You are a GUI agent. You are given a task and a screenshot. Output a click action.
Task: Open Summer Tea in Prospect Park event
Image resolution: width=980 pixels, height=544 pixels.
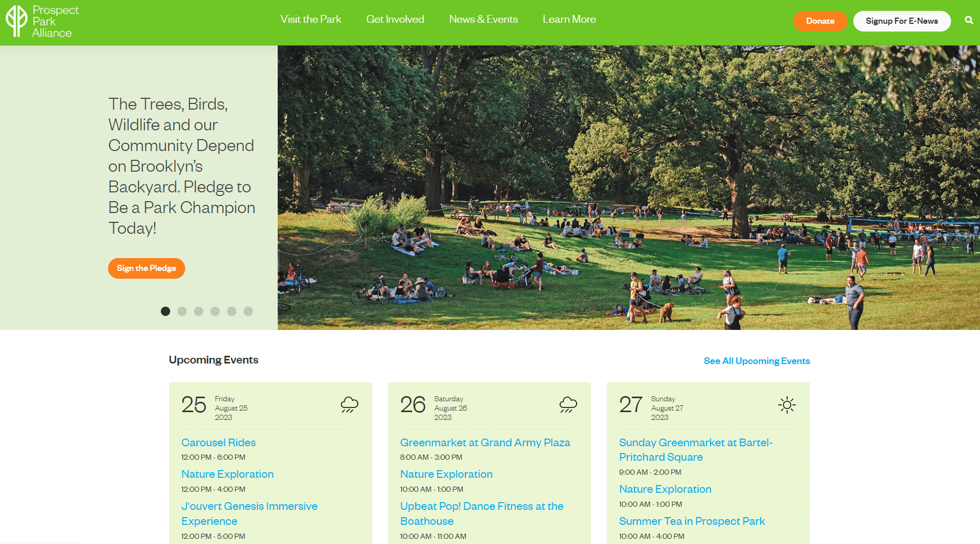(x=692, y=521)
